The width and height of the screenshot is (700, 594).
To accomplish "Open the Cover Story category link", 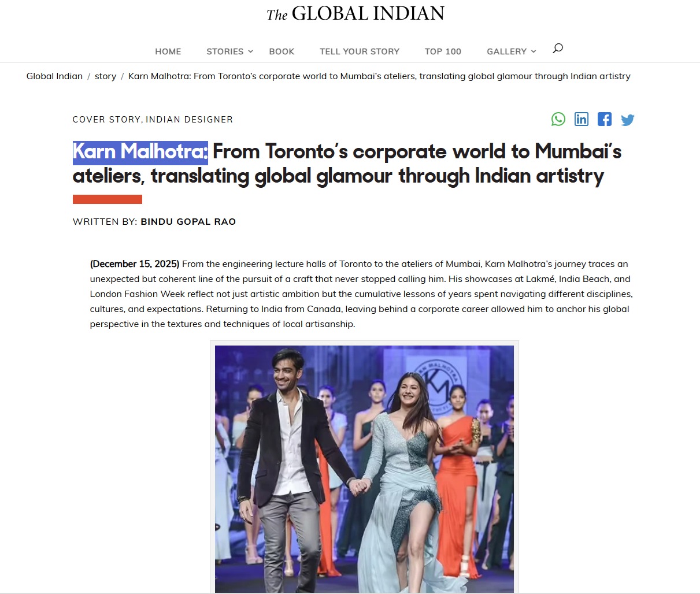I will (x=106, y=120).
